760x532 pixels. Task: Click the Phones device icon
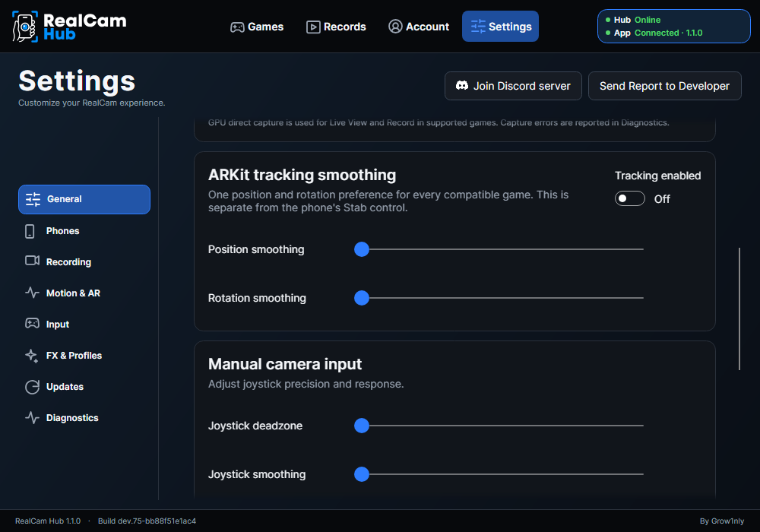(x=30, y=231)
